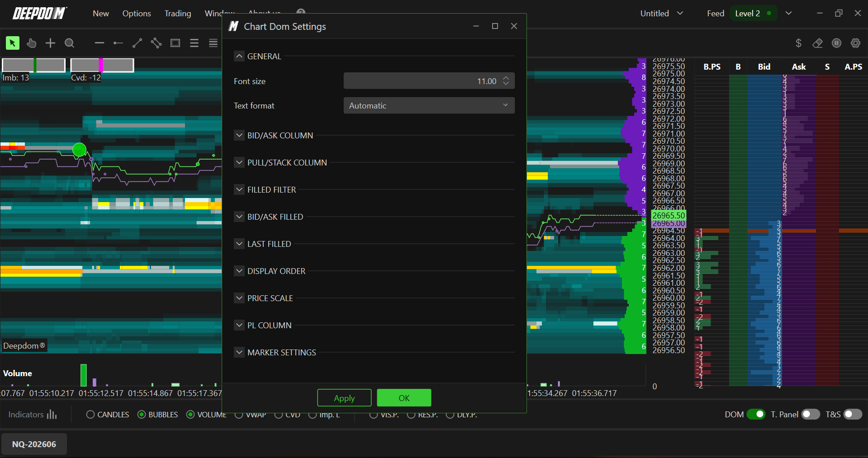Expand the MARKER SETTINGS section
The height and width of the screenshot is (458, 868).
[x=239, y=352]
